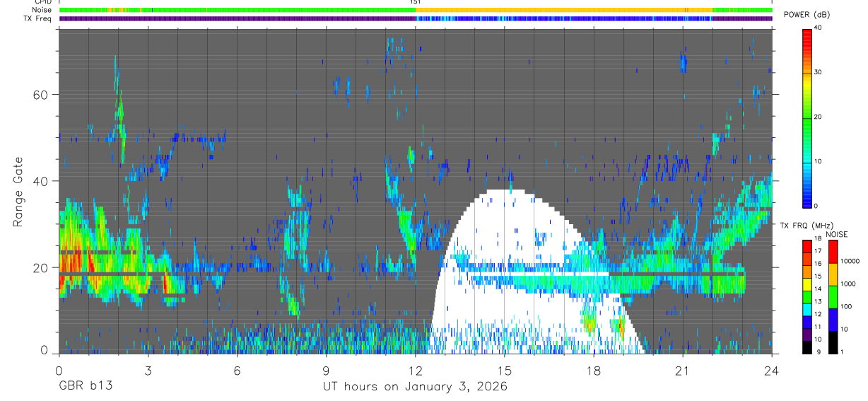Click hour tick label 3 on x-axis
Screen dimensions: 868x401
click(148, 370)
